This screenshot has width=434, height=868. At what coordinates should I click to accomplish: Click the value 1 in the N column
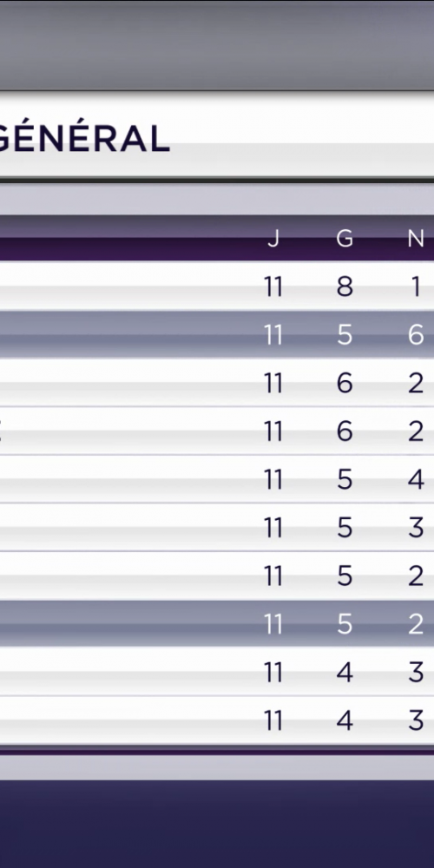pyautogui.click(x=416, y=286)
